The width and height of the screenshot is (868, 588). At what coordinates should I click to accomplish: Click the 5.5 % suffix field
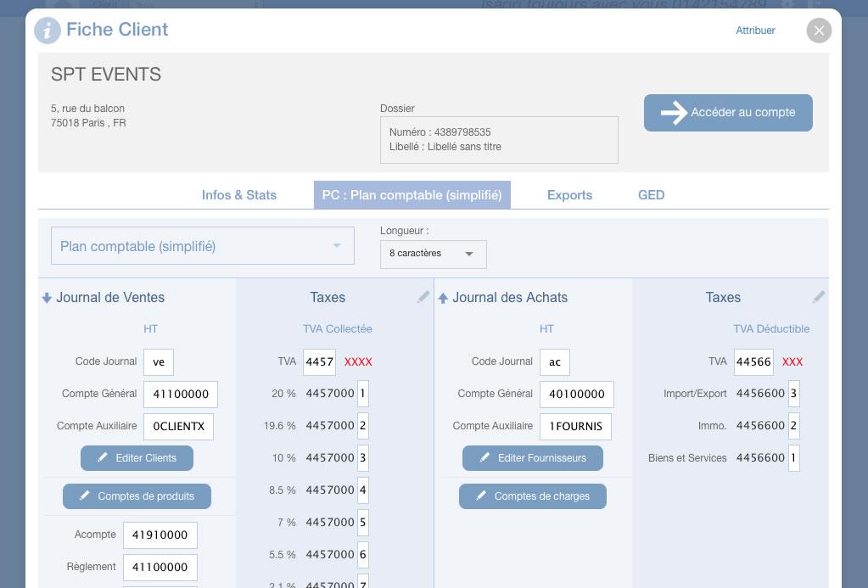(x=362, y=554)
